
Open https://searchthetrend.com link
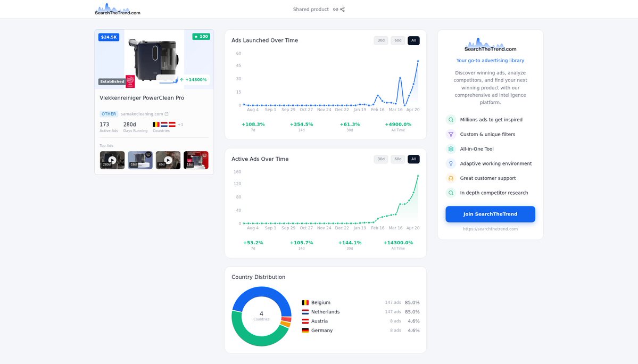pos(490,229)
